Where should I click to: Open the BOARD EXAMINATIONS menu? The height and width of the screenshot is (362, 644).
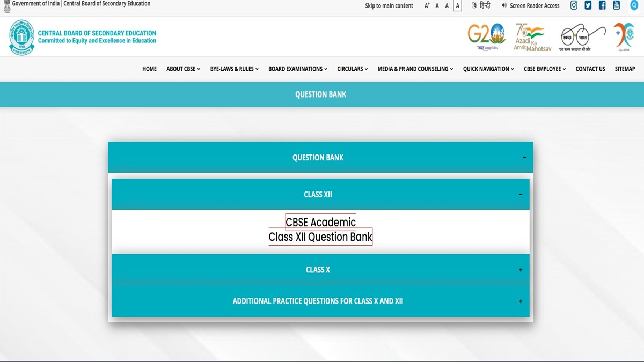click(x=298, y=69)
